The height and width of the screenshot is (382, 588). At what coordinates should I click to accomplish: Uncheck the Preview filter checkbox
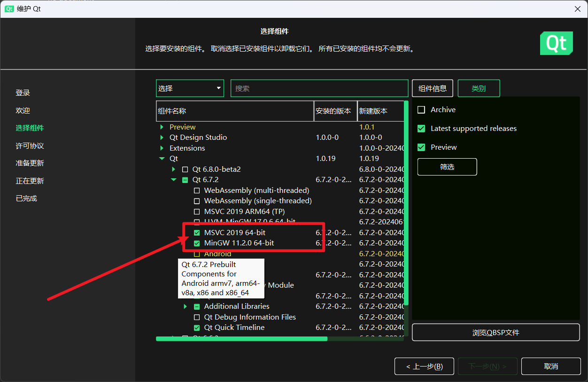(x=421, y=147)
